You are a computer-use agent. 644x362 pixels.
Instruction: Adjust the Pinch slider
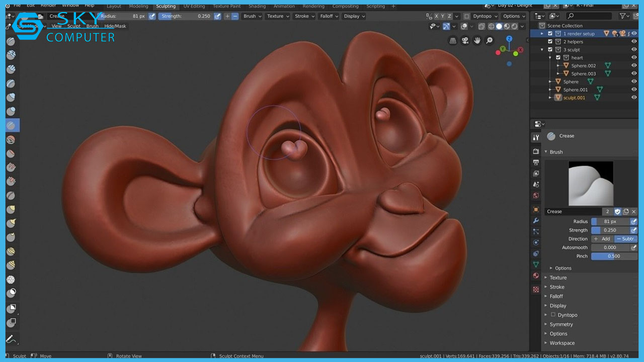tap(614, 256)
